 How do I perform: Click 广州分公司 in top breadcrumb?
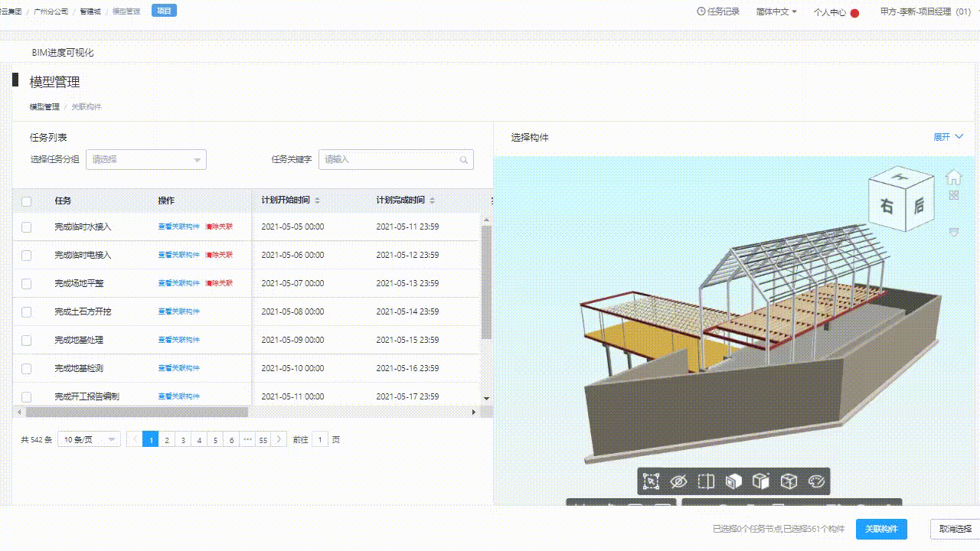[x=52, y=11]
